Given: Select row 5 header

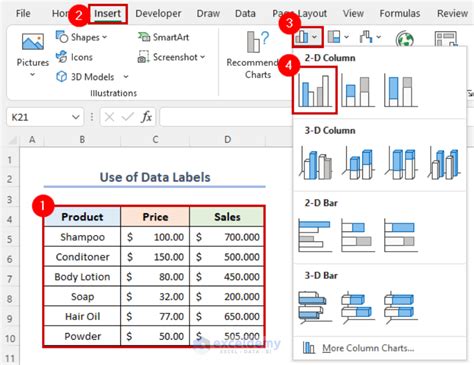Looking at the screenshot, I should (x=10, y=239).
